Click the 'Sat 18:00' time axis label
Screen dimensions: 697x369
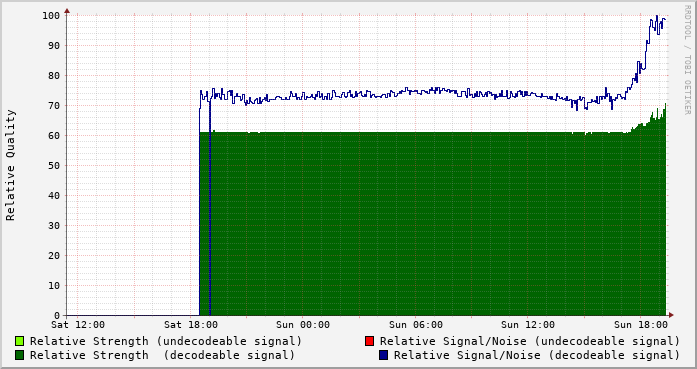tap(191, 325)
